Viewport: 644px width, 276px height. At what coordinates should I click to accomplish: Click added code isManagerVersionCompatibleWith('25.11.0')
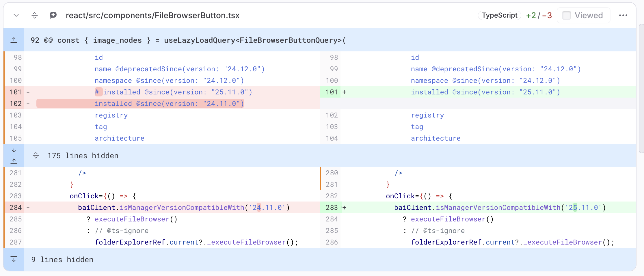pyautogui.click(x=521, y=208)
